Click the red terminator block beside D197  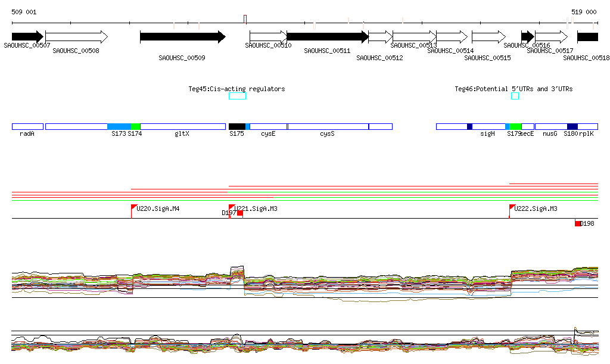coord(240,213)
